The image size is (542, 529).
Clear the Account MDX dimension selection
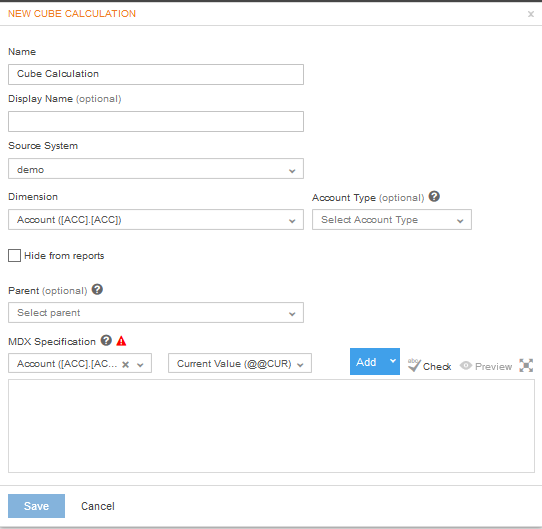tap(125, 364)
